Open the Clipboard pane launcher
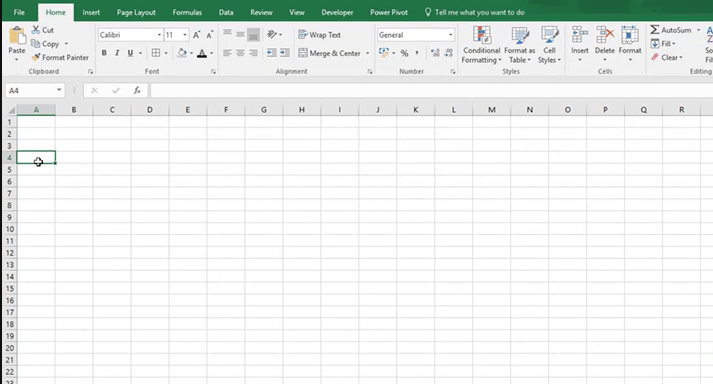713x384 pixels. [x=90, y=71]
